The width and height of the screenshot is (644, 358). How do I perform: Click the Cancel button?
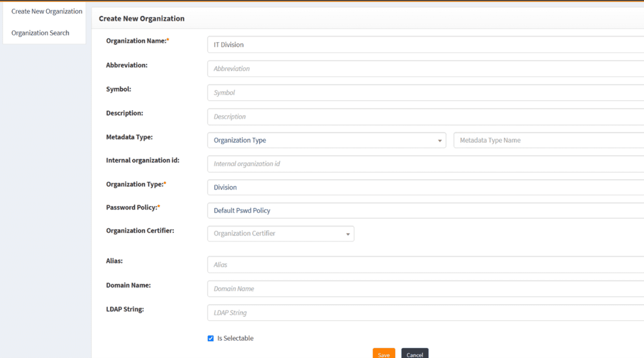point(414,354)
